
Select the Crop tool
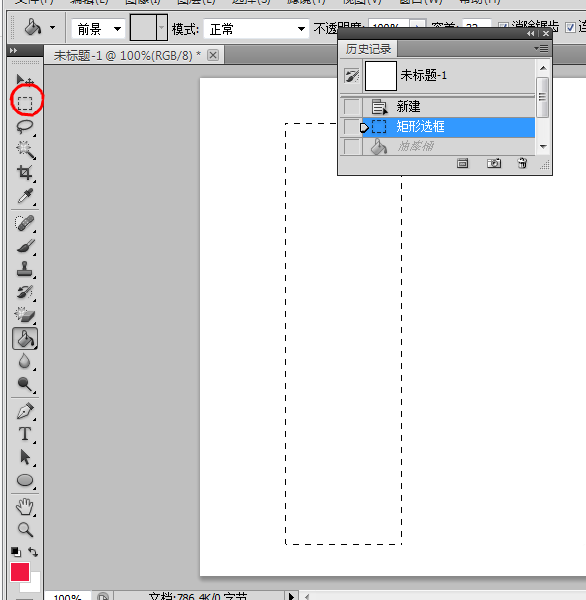(x=25, y=173)
